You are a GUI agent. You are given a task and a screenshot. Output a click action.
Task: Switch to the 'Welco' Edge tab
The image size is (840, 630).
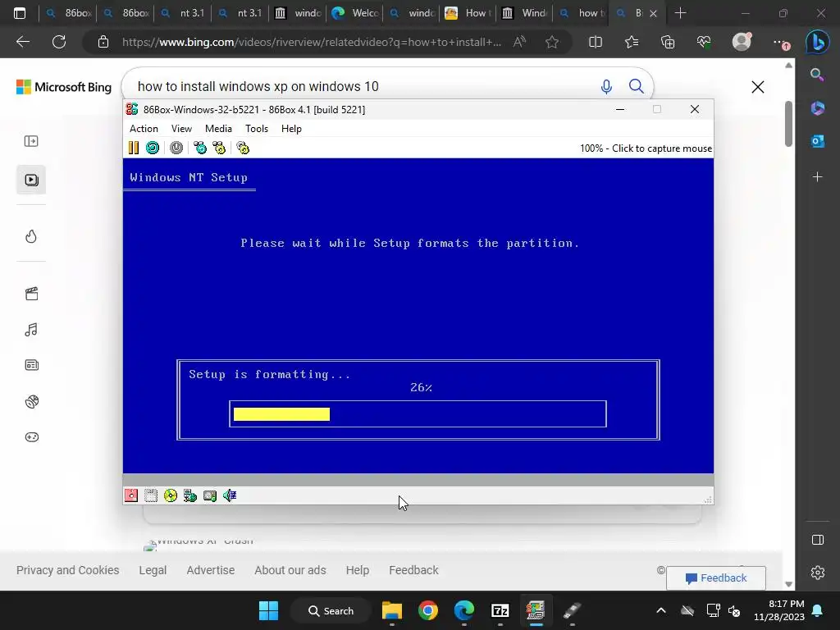tap(354, 13)
